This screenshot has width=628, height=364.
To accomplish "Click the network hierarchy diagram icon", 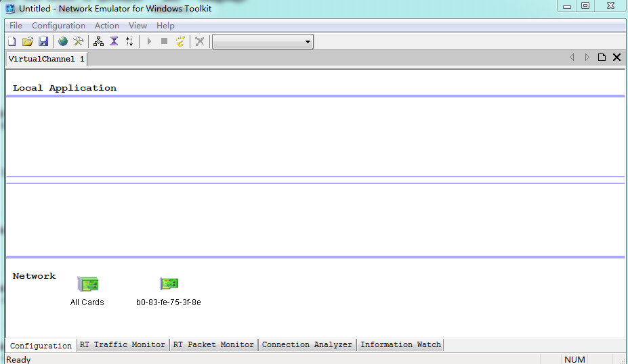I will (x=98, y=41).
